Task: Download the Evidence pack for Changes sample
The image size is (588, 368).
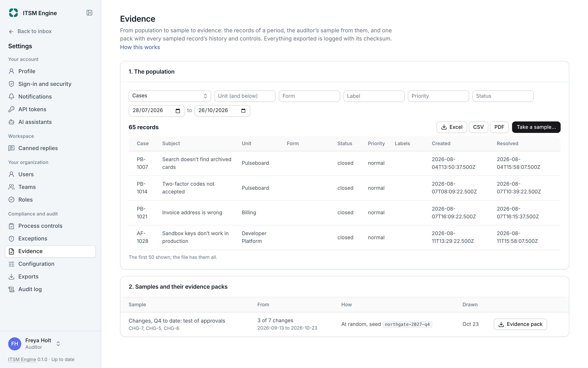Action: (x=520, y=324)
